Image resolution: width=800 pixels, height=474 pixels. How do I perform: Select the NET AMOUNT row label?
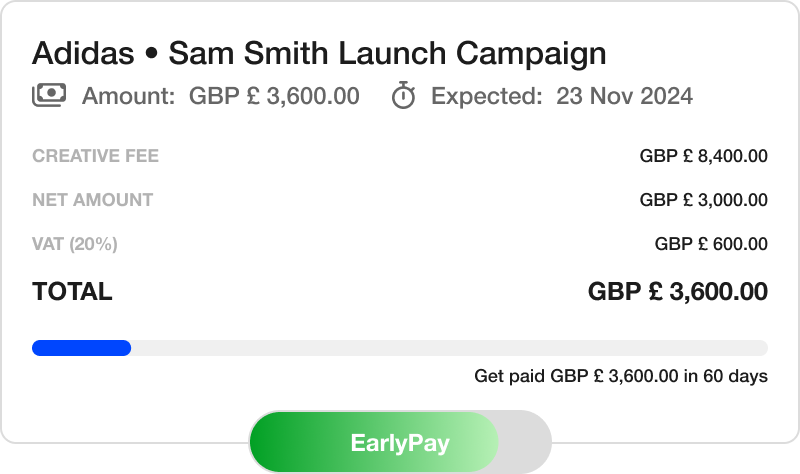(92, 200)
